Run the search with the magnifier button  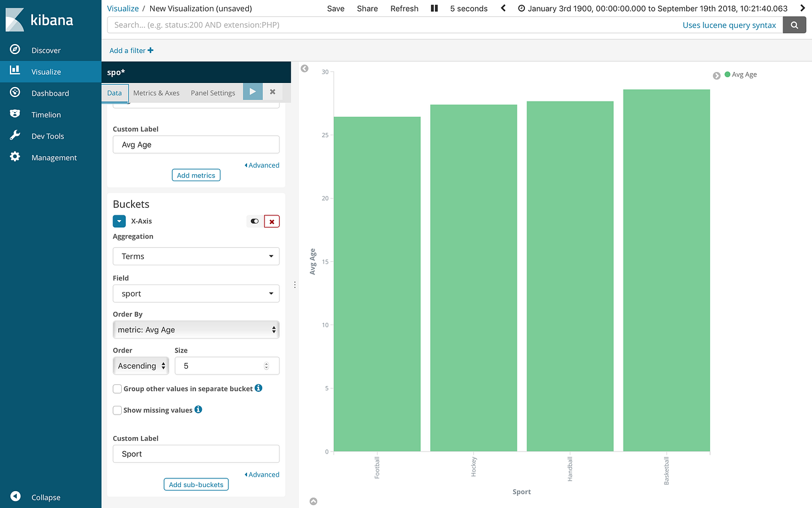[794, 25]
